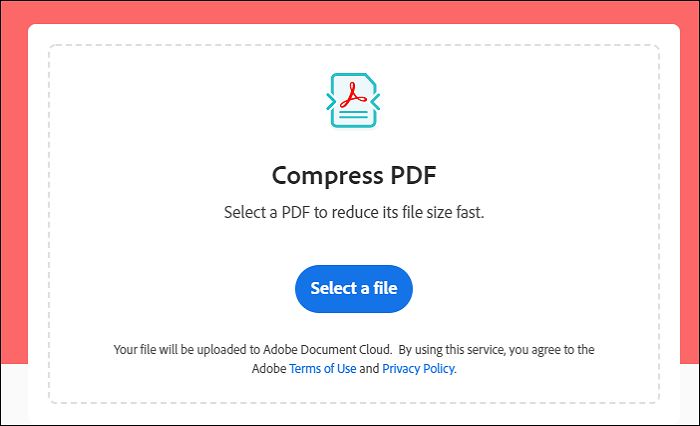
Task: Click the red Acrobat logo inside the icon
Action: click(x=353, y=95)
